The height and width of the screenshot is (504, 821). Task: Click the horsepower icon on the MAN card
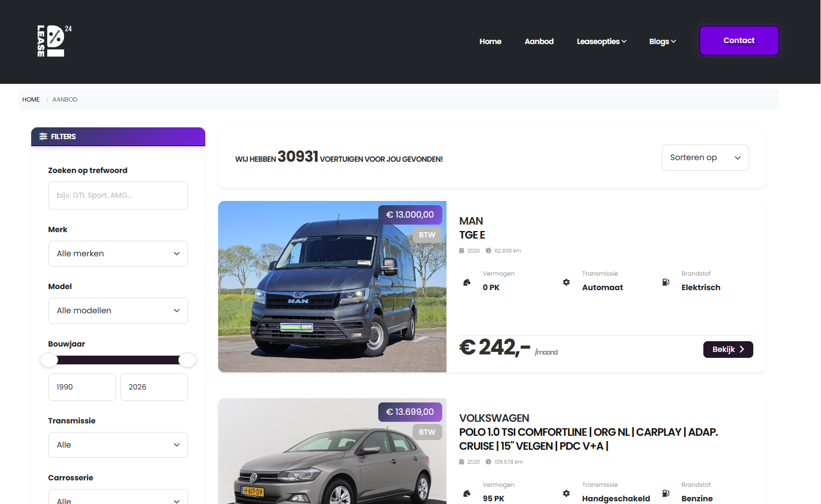(467, 282)
